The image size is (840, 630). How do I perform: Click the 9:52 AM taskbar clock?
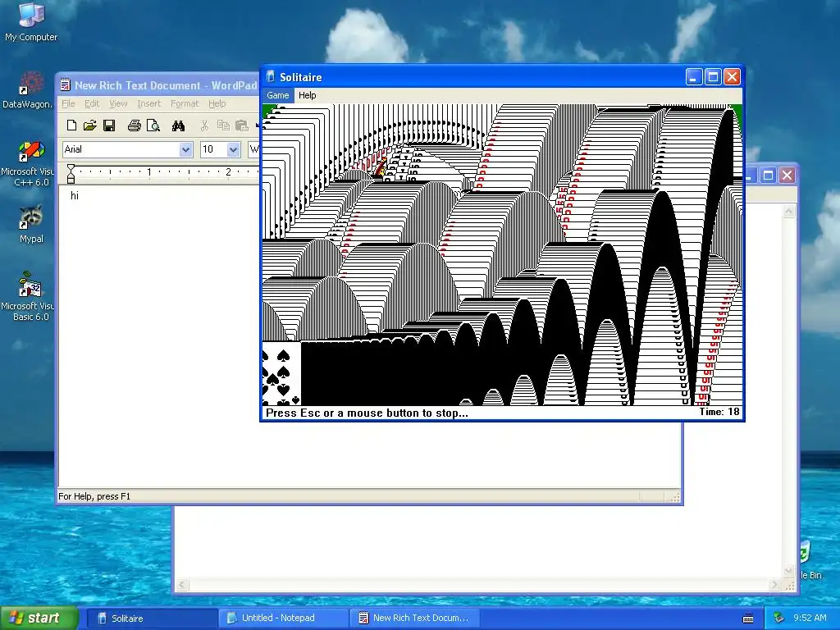[810, 618]
